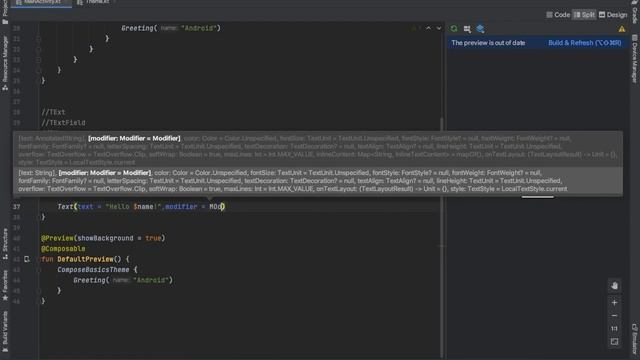Click 'The preview is out of date' message

click(488, 43)
